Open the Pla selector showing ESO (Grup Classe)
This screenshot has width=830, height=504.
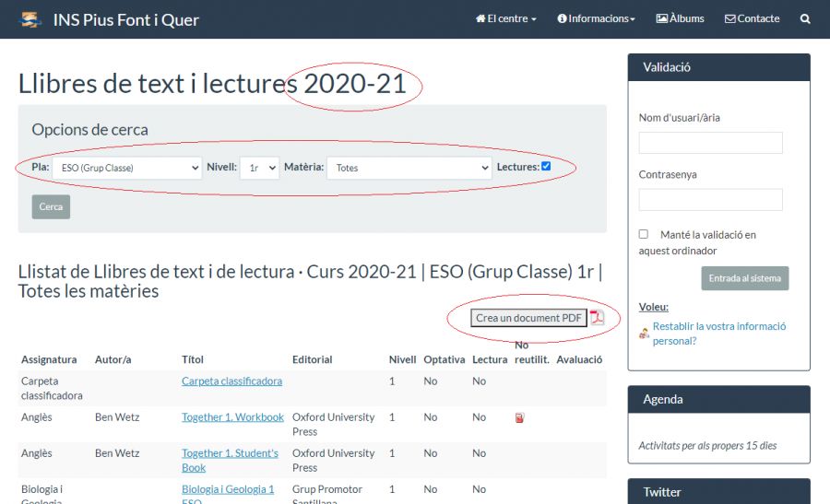[126, 168]
